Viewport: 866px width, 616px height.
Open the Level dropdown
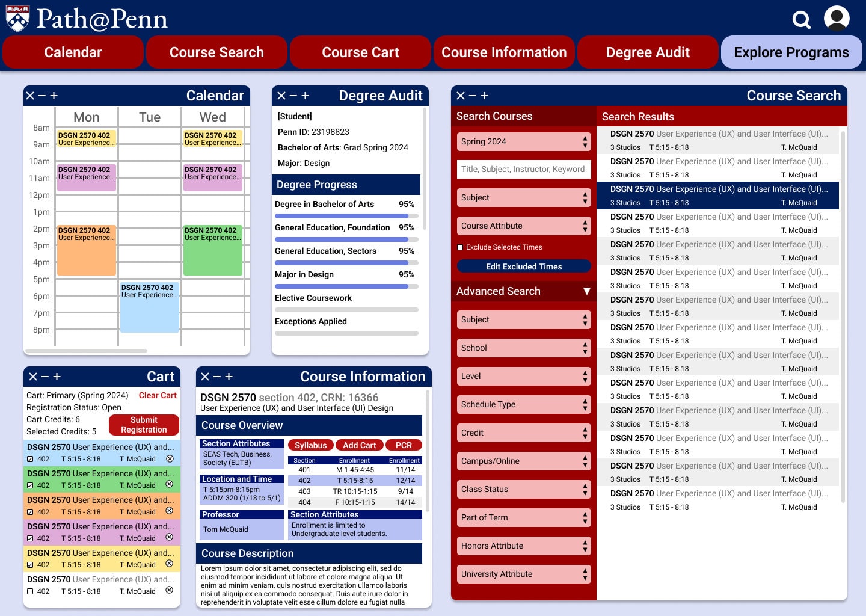(x=524, y=376)
